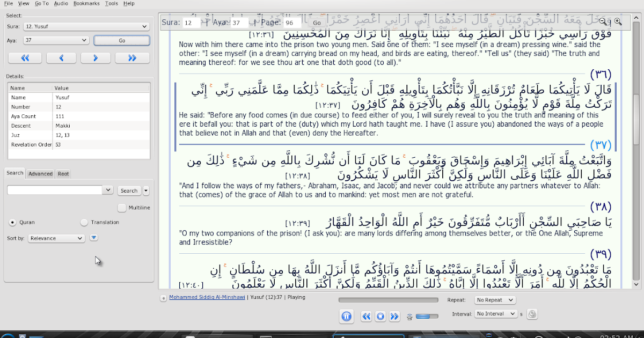Image resolution: width=644 pixels, height=338 pixels.
Task: Open the Aya dropdown showing 37
Action: pos(56,40)
